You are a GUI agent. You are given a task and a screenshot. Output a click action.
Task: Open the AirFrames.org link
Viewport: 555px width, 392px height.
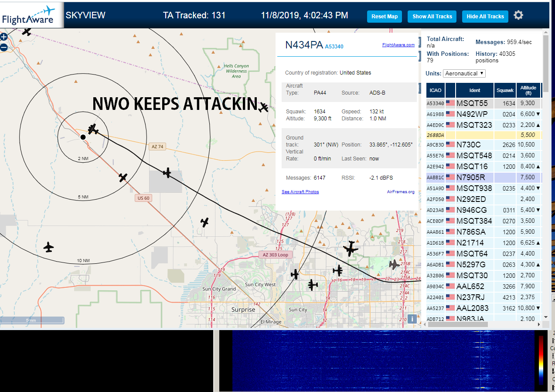pyautogui.click(x=401, y=192)
